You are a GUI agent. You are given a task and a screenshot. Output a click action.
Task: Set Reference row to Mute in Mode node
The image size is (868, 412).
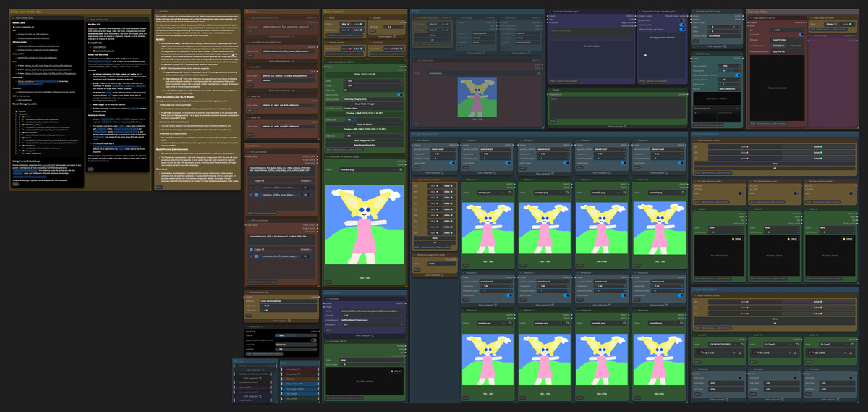[344, 30]
